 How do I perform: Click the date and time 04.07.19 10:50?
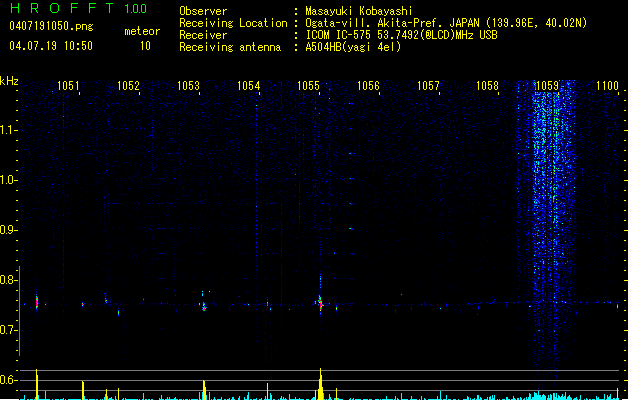coord(51,46)
